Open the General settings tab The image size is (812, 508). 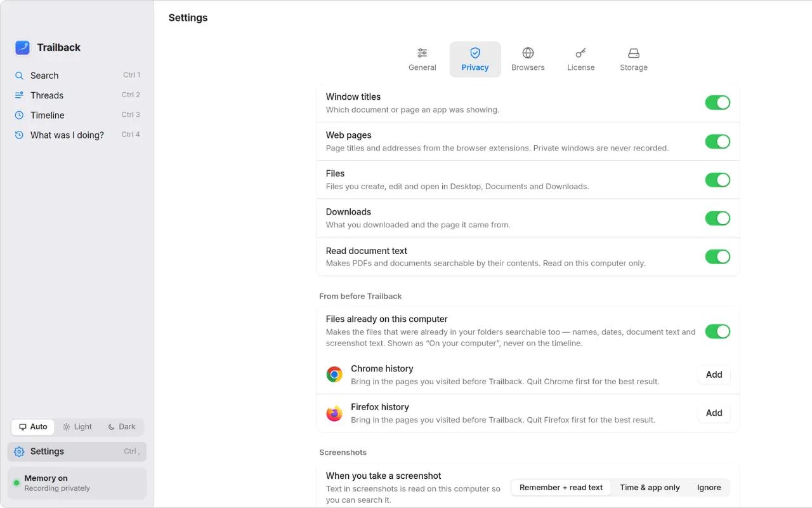[x=422, y=60]
